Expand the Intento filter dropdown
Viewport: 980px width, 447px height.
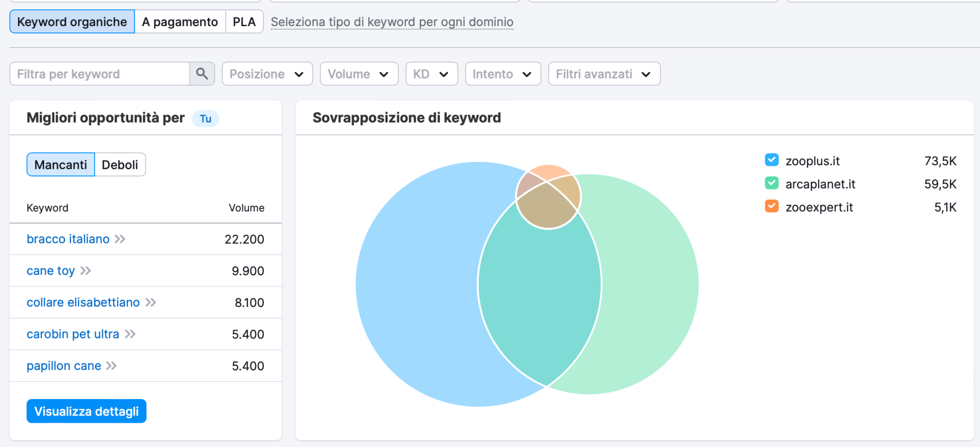pos(503,74)
